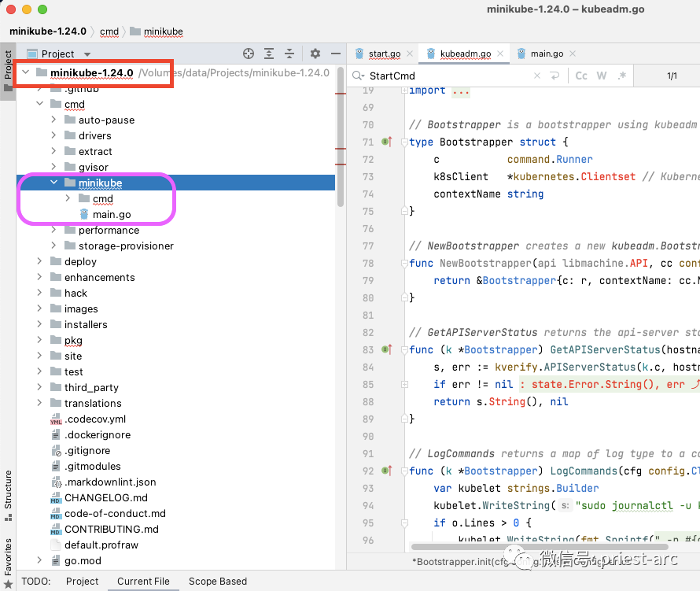Expand the drivers folder
Screen dimensions: 700x591
point(53,135)
